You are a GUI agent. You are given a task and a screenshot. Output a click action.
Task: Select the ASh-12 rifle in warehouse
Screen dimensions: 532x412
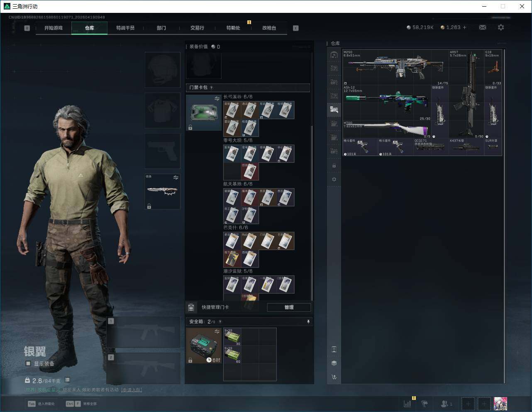[387, 103]
